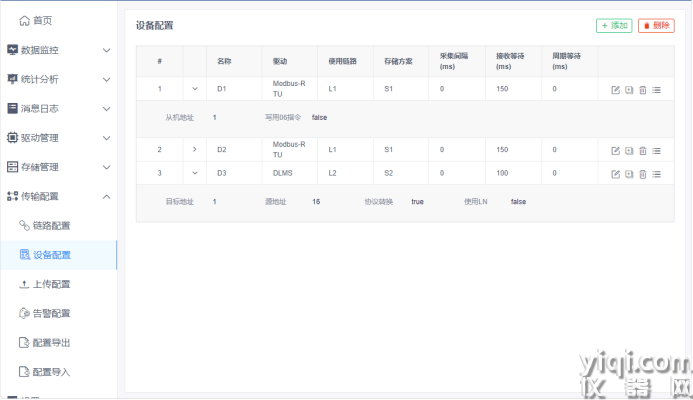This screenshot has width=693, height=400.
Task: Click the 上传配置 upload icon
Action: point(24,284)
